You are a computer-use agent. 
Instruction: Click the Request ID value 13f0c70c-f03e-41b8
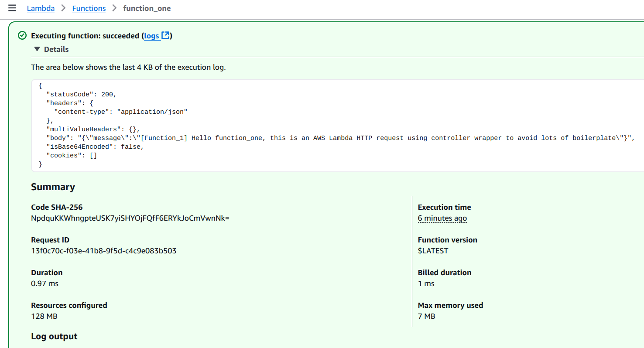pyautogui.click(x=104, y=251)
